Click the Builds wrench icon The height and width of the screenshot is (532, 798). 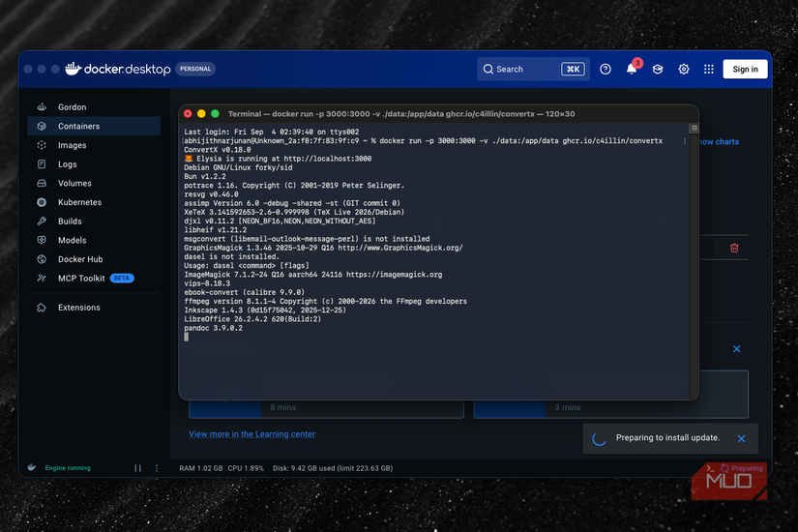(42, 221)
